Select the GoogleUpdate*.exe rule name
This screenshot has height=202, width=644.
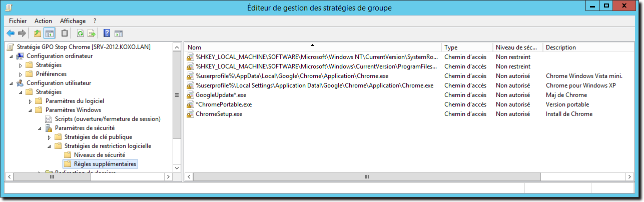tap(221, 95)
